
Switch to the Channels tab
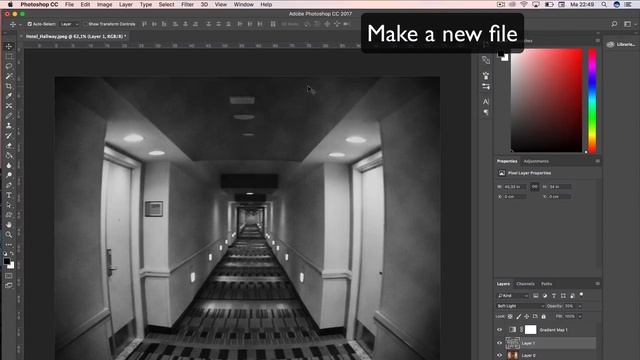coord(525,284)
